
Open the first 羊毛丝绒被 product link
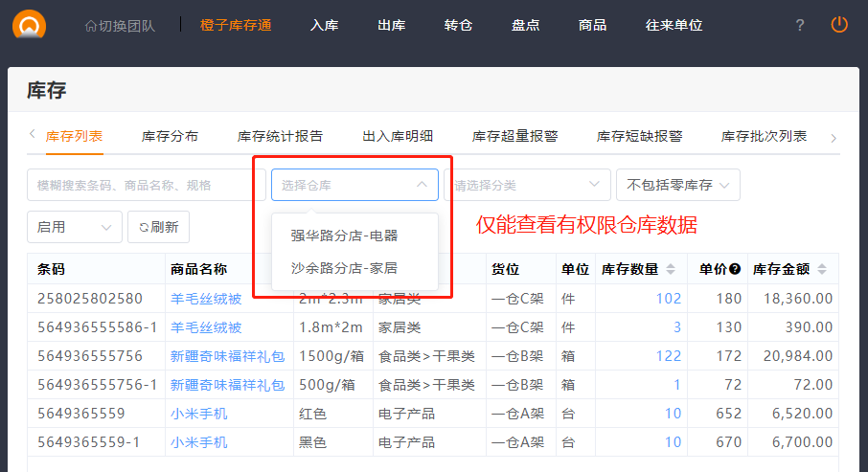[206, 298]
